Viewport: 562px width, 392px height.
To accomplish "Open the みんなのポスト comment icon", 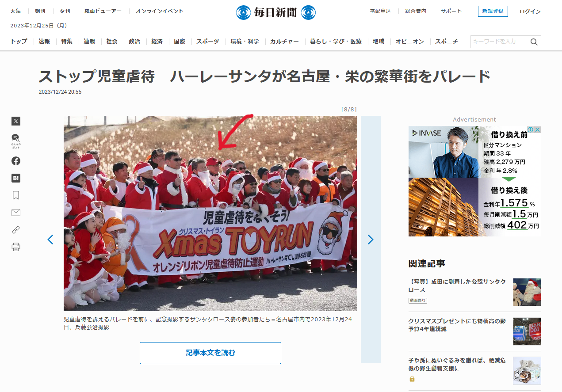I will tap(16, 141).
